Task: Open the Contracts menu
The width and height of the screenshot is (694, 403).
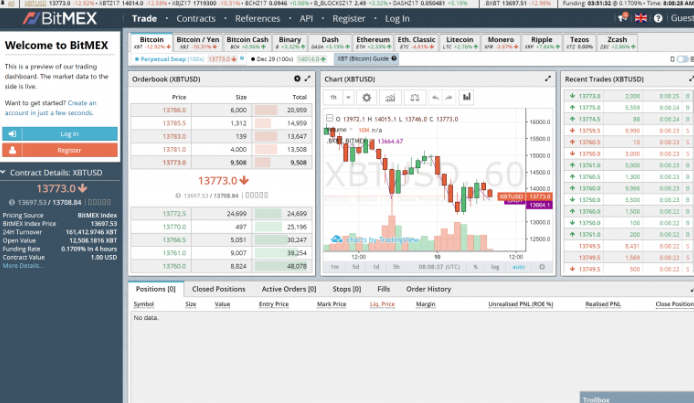Action: pyautogui.click(x=196, y=19)
